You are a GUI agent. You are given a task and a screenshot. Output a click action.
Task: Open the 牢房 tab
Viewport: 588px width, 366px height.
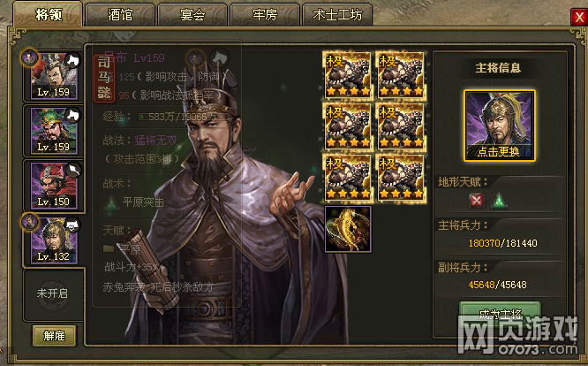pos(265,15)
